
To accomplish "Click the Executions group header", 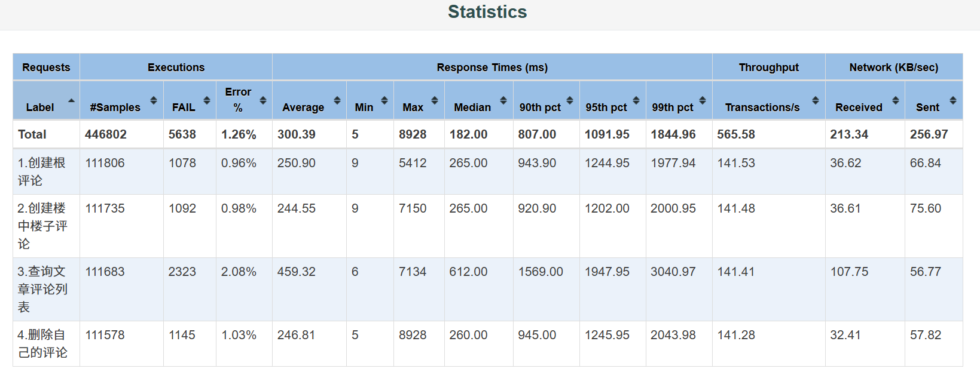I will pyautogui.click(x=176, y=67).
